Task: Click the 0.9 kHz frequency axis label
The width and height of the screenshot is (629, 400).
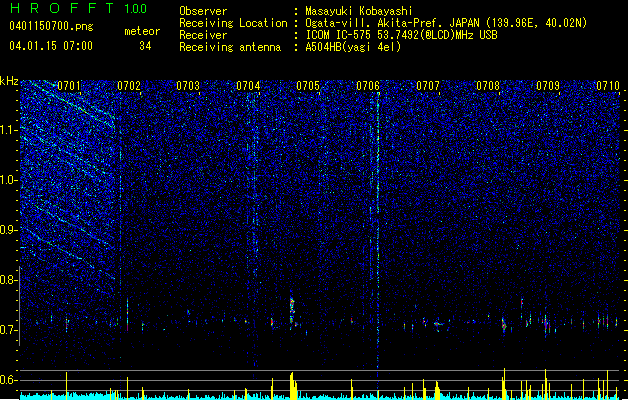Action: [9, 230]
